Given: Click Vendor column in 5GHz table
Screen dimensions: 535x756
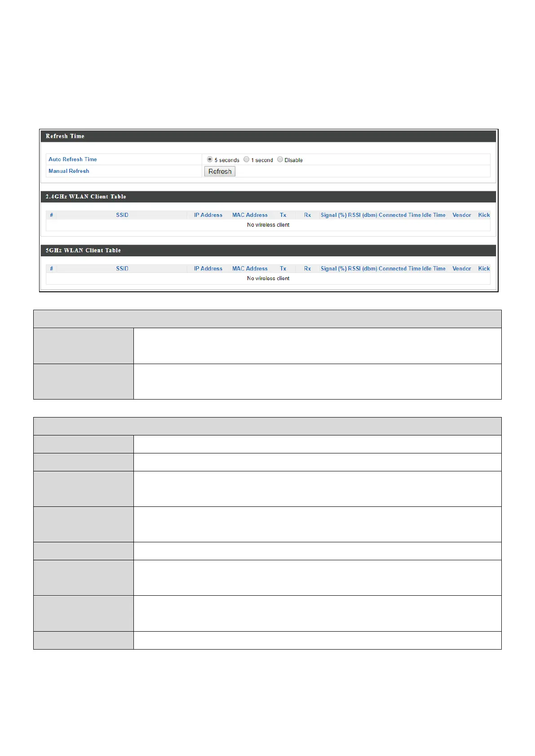Looking at the screenshot, I should tap(462, 268).
